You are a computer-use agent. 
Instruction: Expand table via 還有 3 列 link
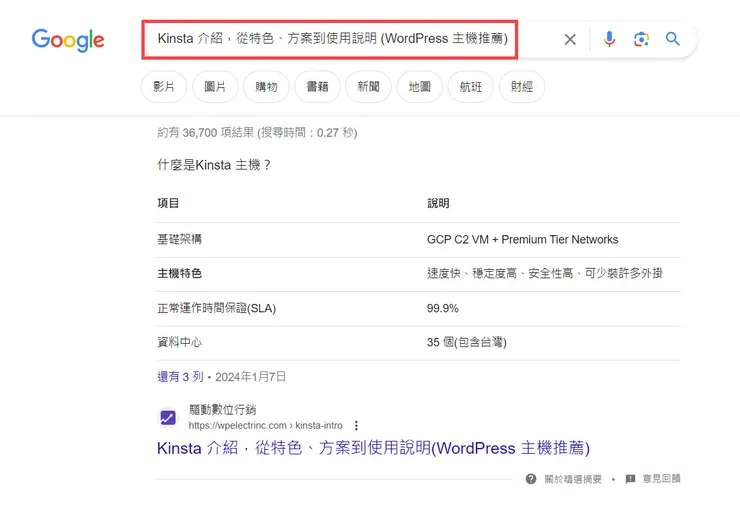[x=180, y=377]
